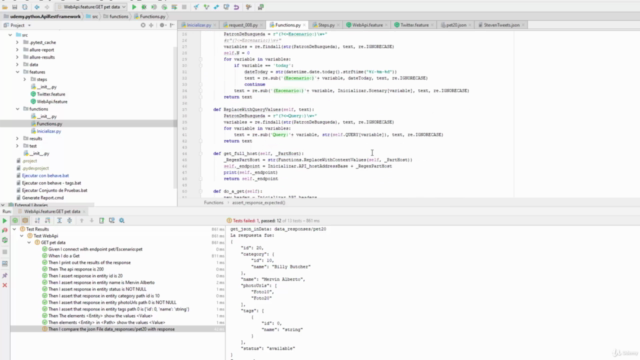Click the Synchronize icon in main toolbar
This screenshot has width=640, height=360.
click(25, 7)
